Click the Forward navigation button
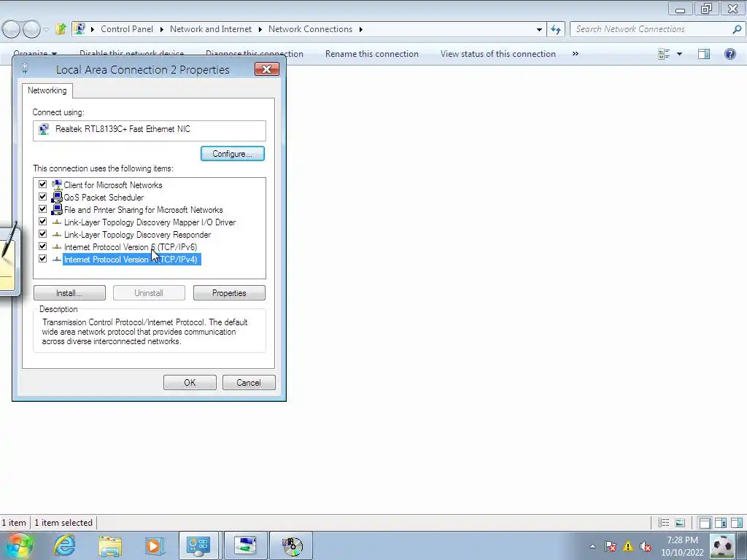The image size is (747, 560). (x=31, y=29)
